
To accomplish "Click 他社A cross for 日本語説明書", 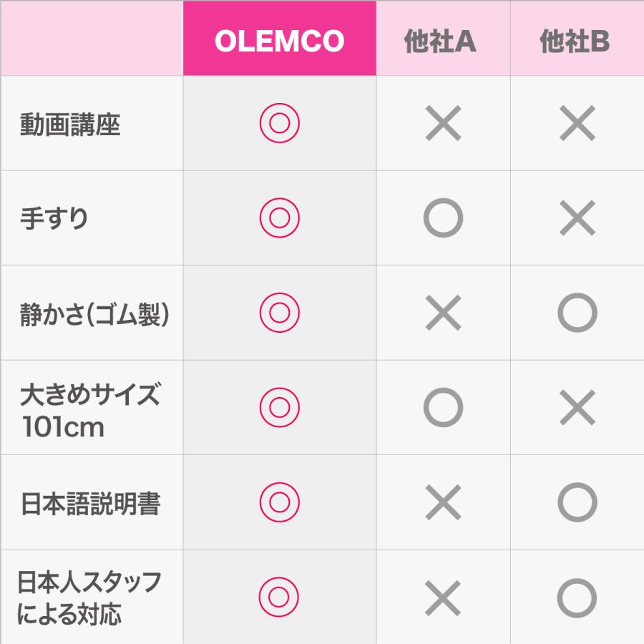I will pos(443,502).
